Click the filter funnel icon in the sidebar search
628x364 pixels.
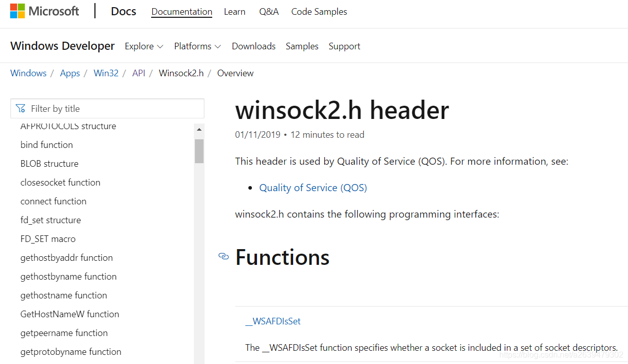tap(21, 108)
